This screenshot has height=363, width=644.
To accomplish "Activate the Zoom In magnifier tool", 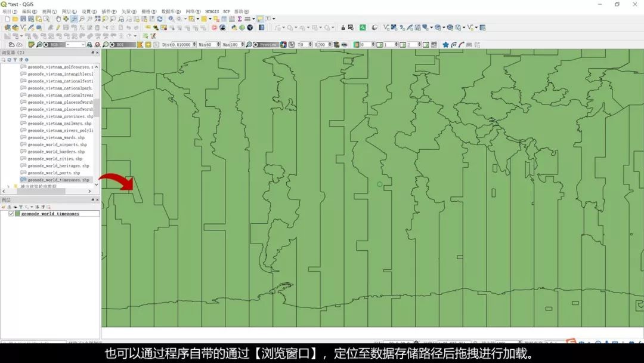I will click(x=75, y=19).
